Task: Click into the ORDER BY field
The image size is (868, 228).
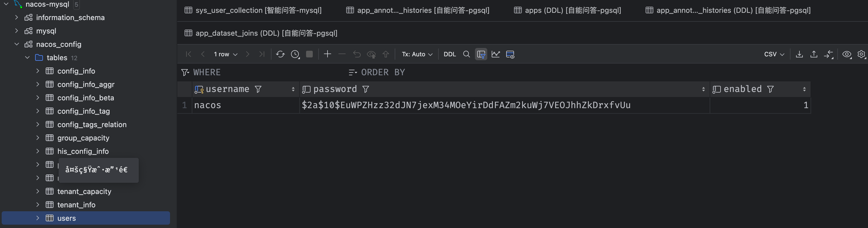Action: pos(607,72)
